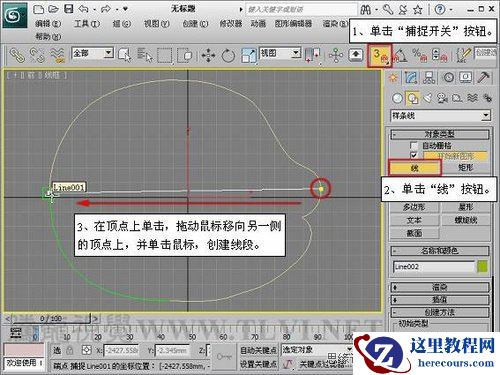
Task: Click the time slider next-frame arrow
Action: click(96, 319)
